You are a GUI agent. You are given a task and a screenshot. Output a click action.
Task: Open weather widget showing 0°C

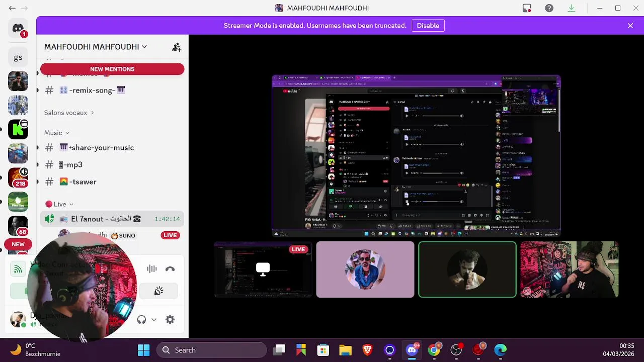pos(35,350)
